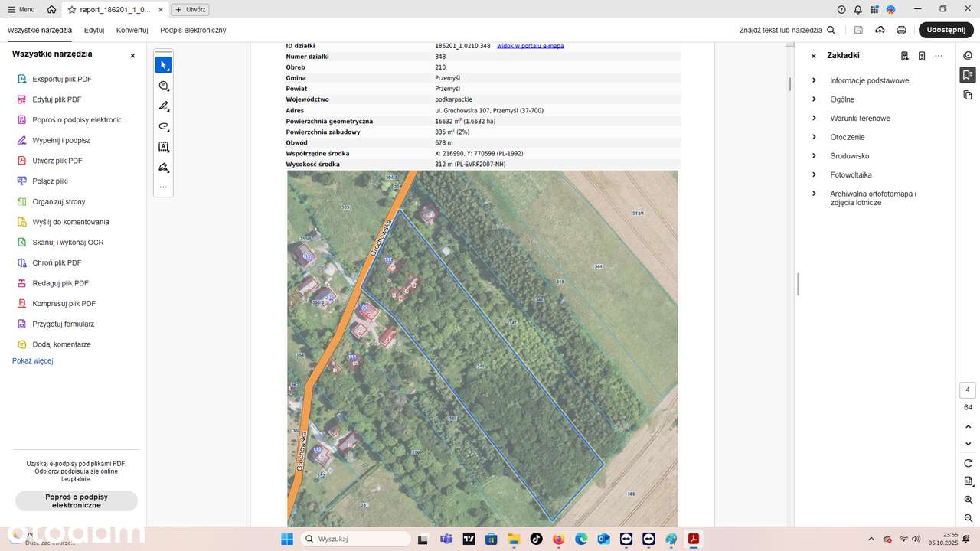
Task: Open the widok w portalu e-mapa link
Action: point(531,46)
